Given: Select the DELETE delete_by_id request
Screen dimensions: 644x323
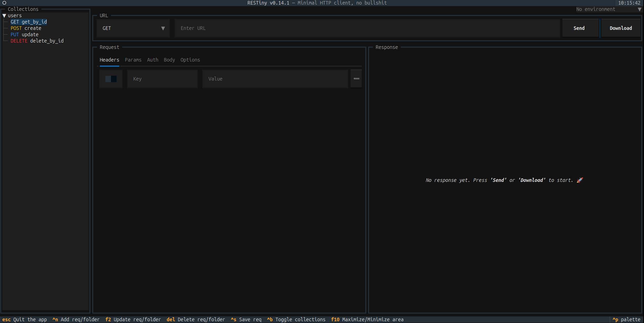Looking at the screenshot, I should 37,41.
